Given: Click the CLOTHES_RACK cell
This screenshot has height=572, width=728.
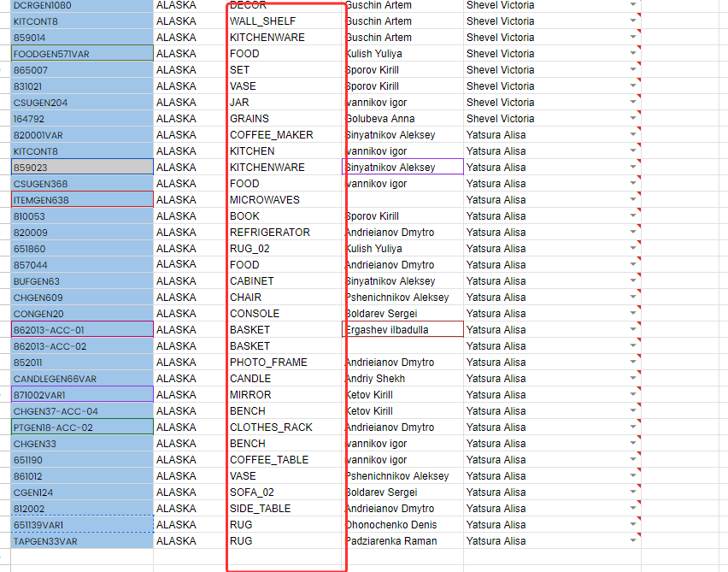Looking at the screenshot, I should [284, 427].
